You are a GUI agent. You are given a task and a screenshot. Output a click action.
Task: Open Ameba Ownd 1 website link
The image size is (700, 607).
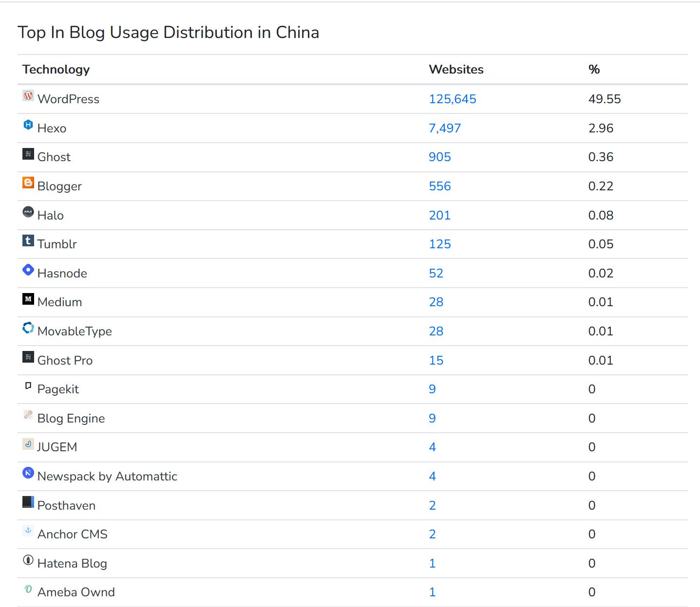coord(432,592)
